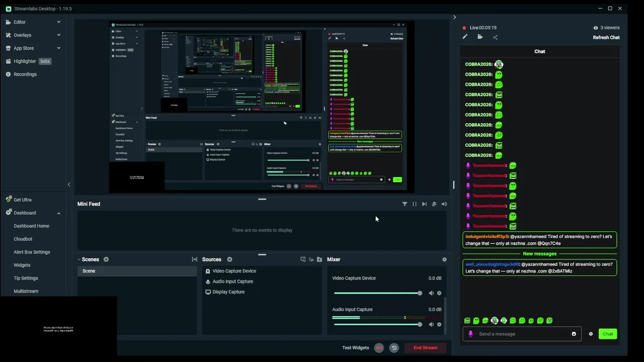Screen dimensions: 644x362
Task: Toggle the Mini Feed mute event sounds icon
Action: (434, 204)
